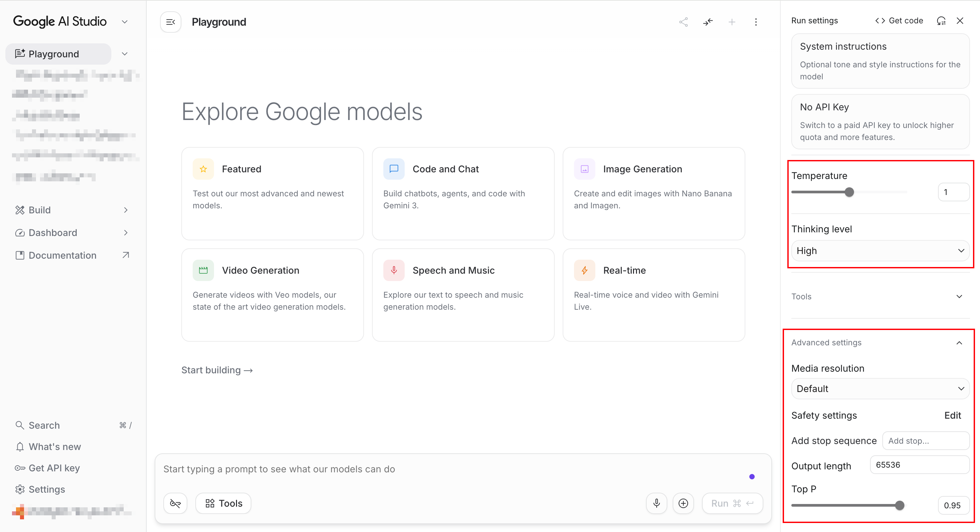The height and width of the screenshot is (532, 980).
Task: Click Edit next to Safety settings
Action: pos(953,415)
